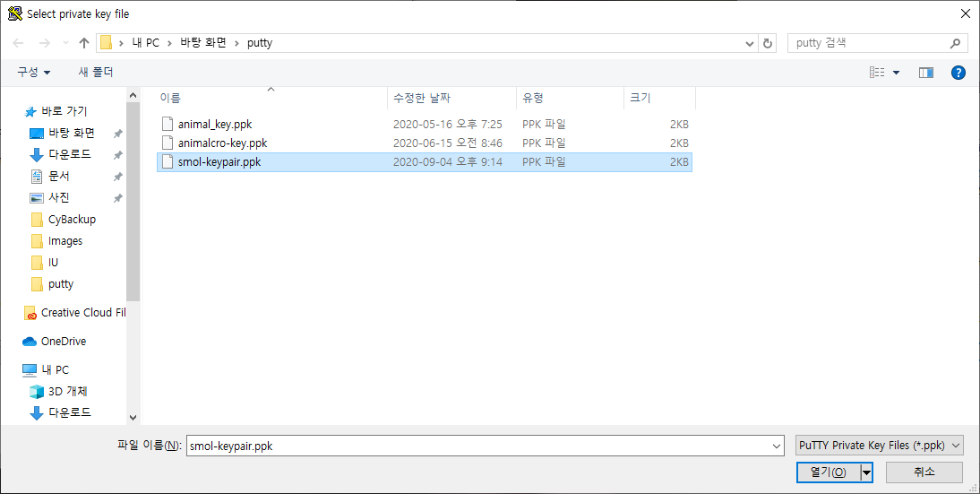980x494 pixels.
Task: Click the PuTTY dialog title icon
Action: (15, 13)
